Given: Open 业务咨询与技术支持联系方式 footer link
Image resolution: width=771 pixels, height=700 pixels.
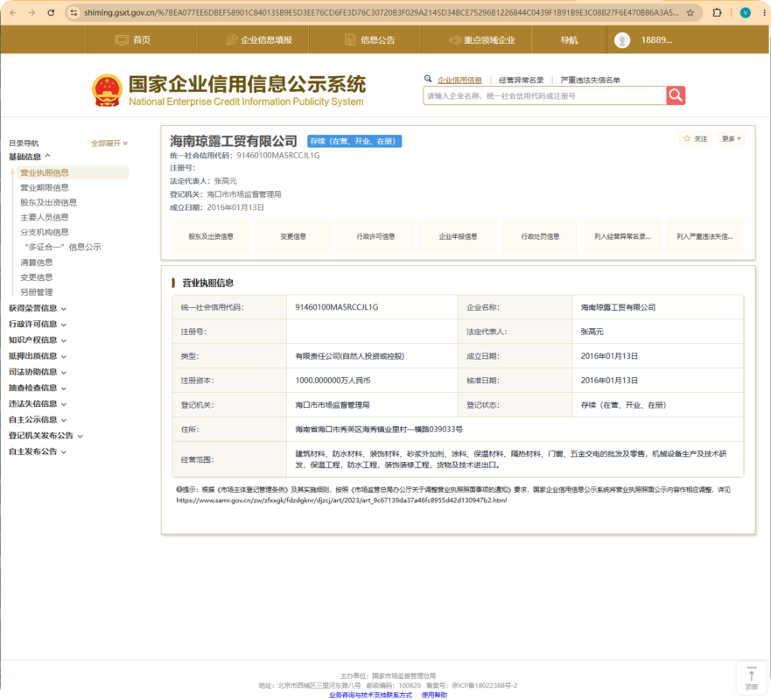Looking at the screenshot, I should tap(370, 695).
